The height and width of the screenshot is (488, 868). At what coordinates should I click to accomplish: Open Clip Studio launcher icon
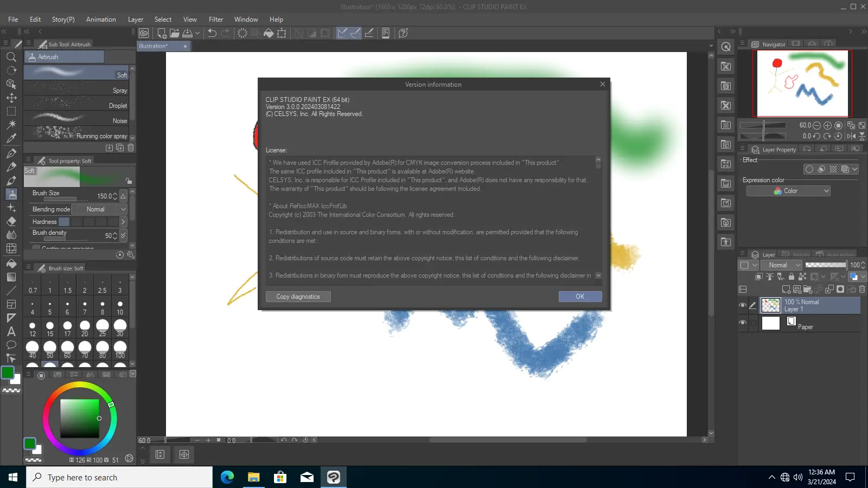tap(144, 33)
